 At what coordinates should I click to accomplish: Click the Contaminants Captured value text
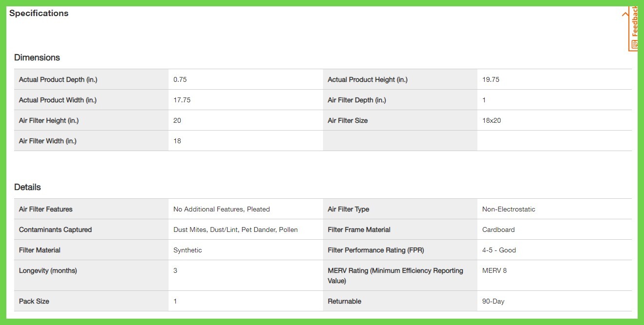(235, 229)
